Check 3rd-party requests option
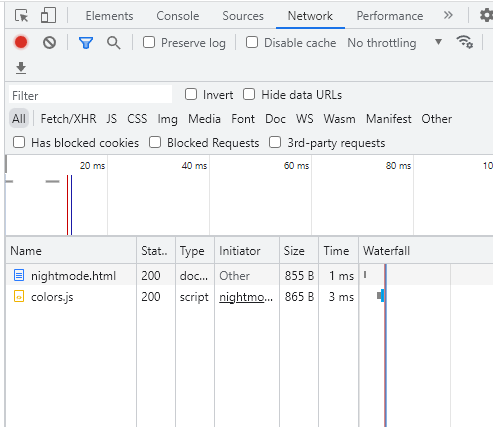The height and width of the screenshot is (427, 493). pos(275,142)
